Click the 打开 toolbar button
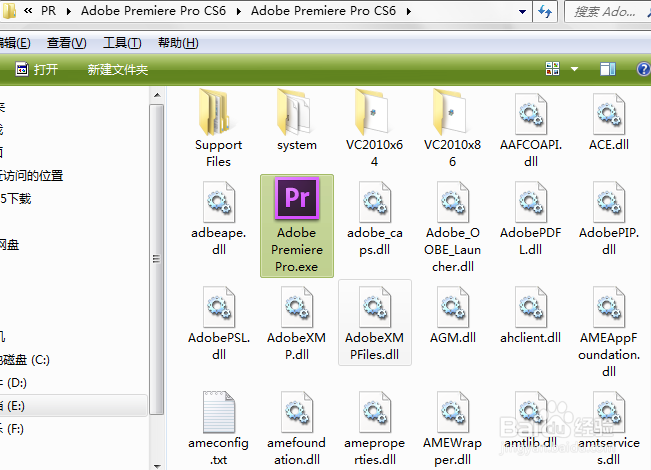 37,69
